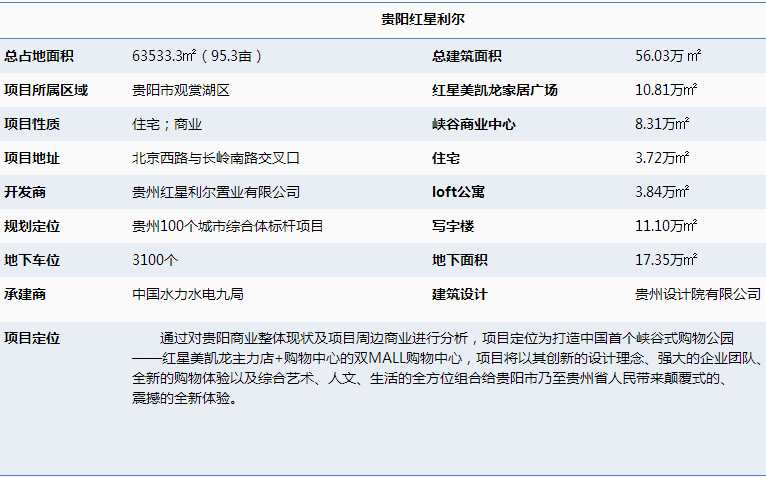Select the label 开发商
Screen dimensions: 766x478
(25, 192)
